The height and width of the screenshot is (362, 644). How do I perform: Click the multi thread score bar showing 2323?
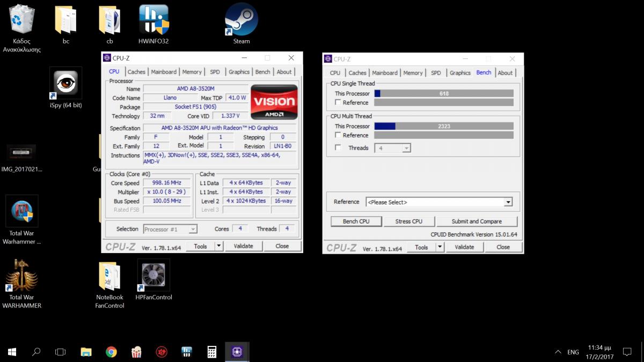(x=444, y=126)
